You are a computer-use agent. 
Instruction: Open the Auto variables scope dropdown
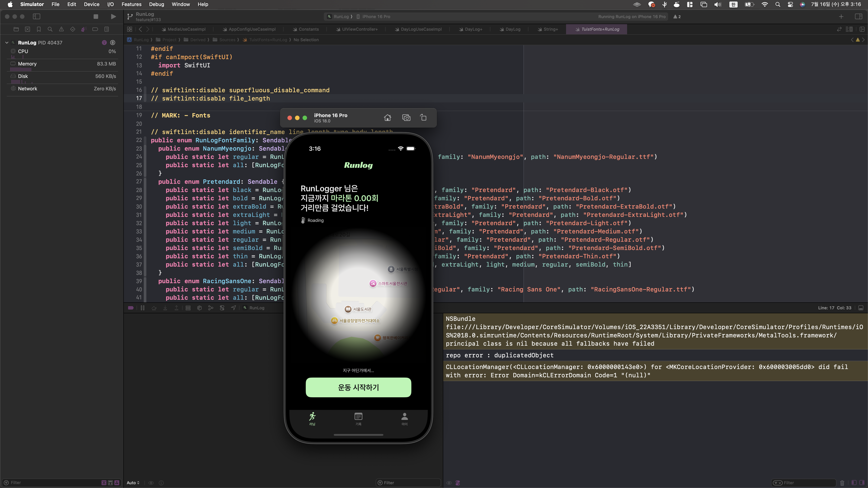(133, 483)
